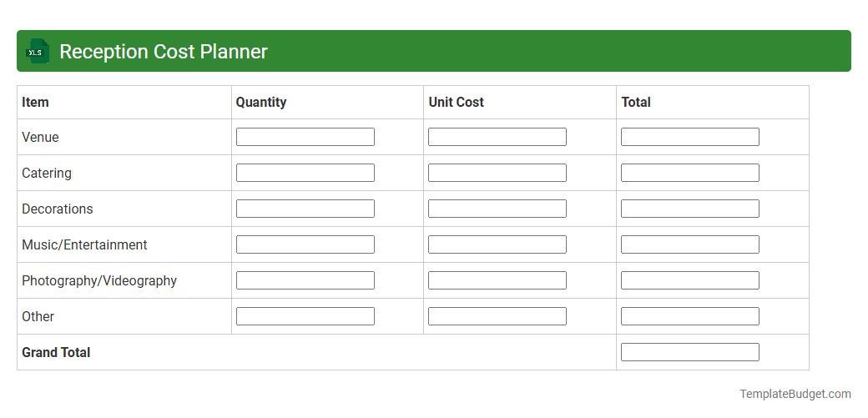Click the Reception Cost Planner title
The height and width of the screenshot is (418, 868).
(x=164, y=52)
